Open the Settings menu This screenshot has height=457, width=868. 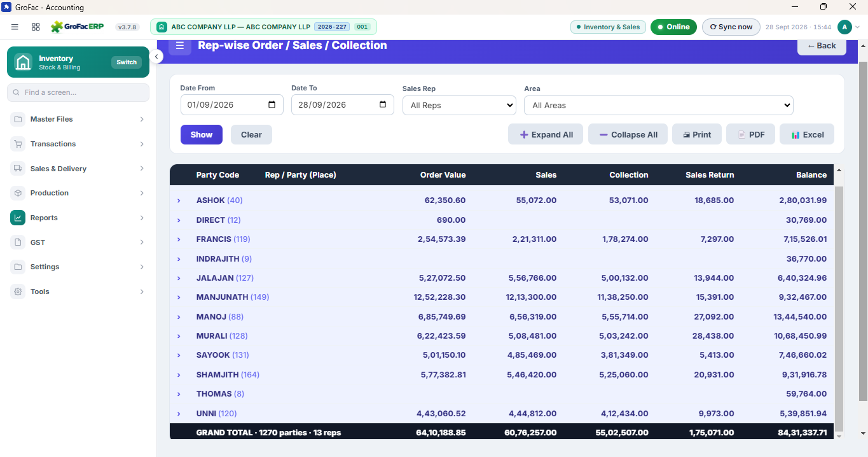(78, 267)
